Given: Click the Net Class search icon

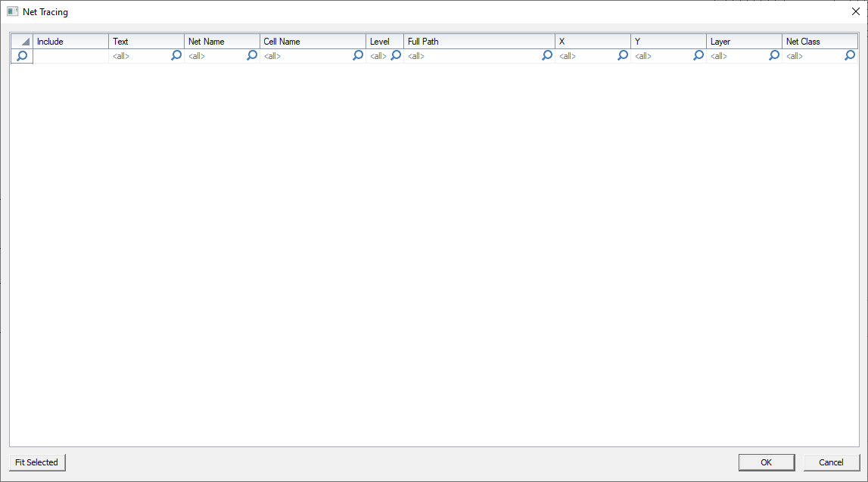Looking at the screenshot, I should pos(849,55).
